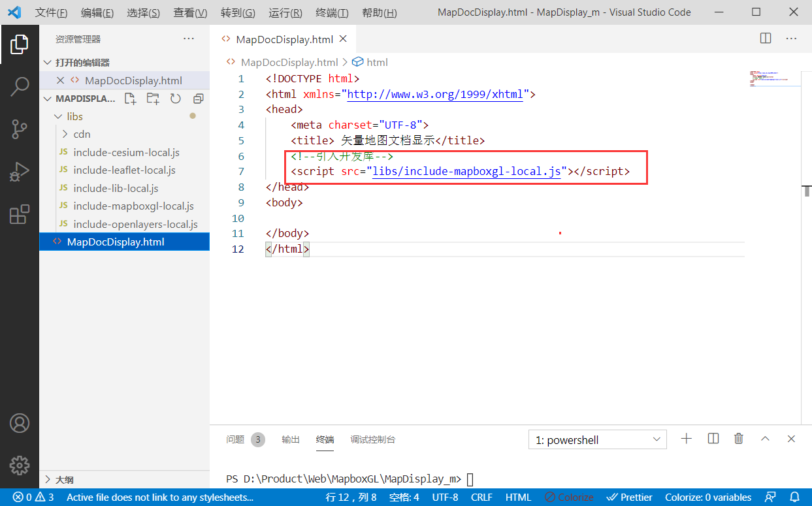
Task: Refresh the explorer file tree
Action: 175,99
